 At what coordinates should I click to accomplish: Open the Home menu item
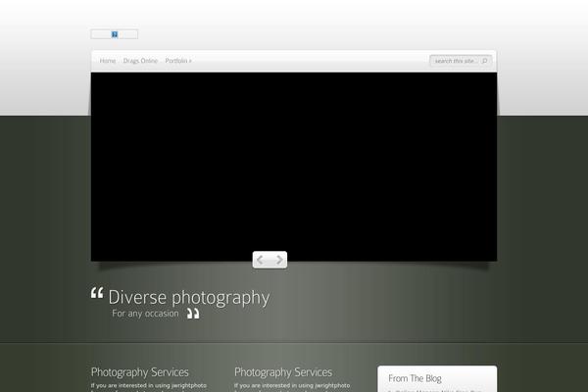click(108, 61)
